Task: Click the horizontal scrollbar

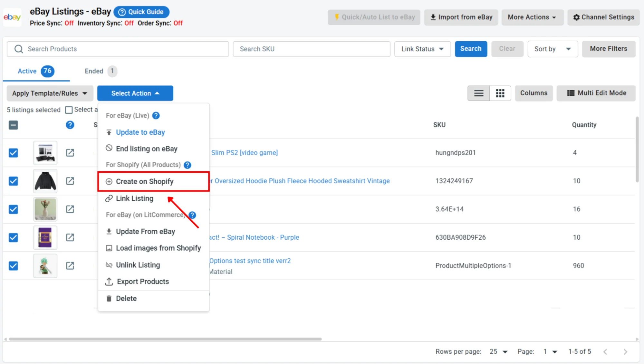Action: point(165,339)
